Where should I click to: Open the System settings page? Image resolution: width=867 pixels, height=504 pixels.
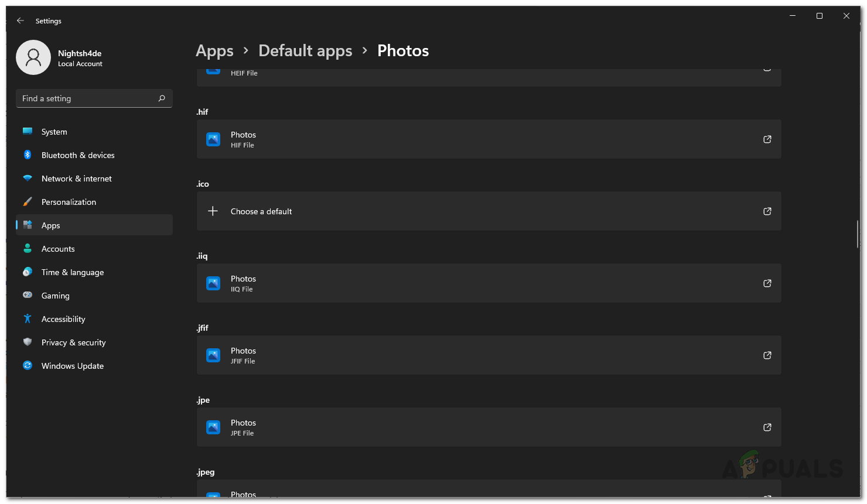54,132
